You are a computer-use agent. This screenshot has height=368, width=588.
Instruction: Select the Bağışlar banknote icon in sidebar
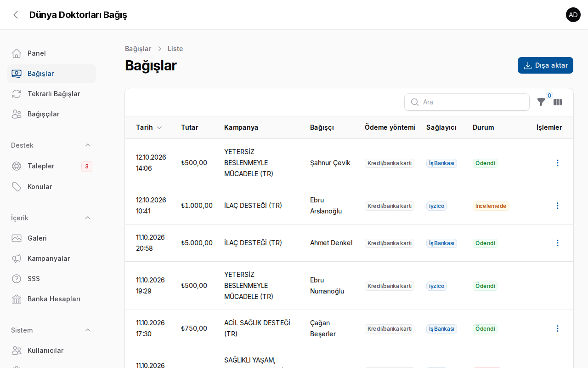point(17,74)
